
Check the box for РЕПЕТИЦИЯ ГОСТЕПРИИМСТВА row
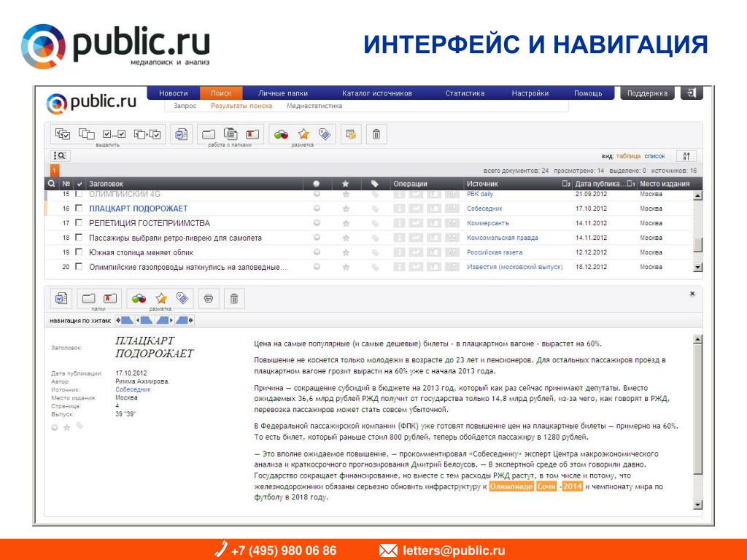click(79, 223)
